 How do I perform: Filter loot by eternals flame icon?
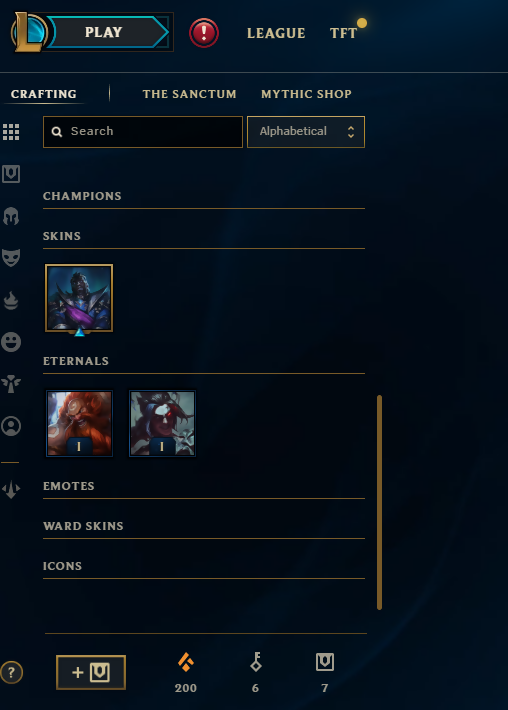tap(11, 300)
